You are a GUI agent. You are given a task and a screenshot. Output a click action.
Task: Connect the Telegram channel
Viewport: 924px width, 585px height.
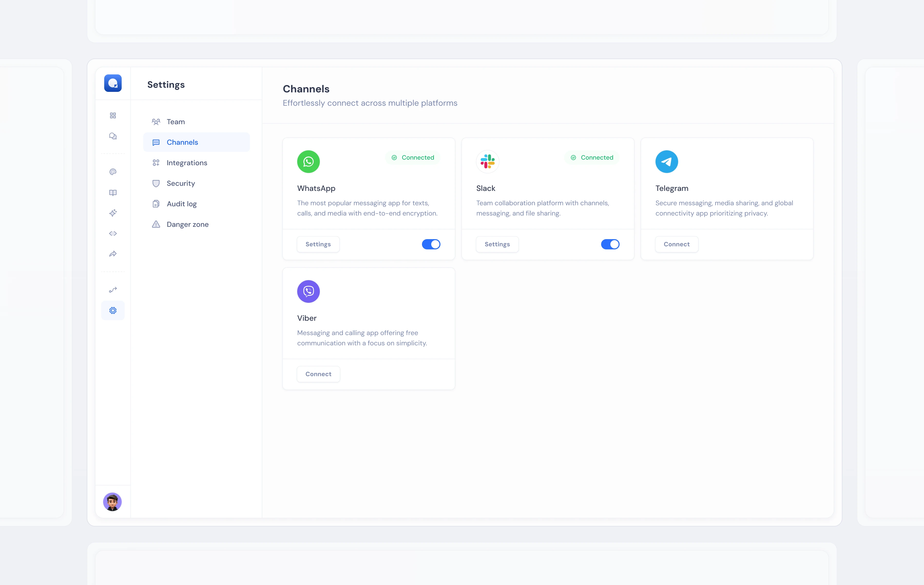tap(677, 244)
